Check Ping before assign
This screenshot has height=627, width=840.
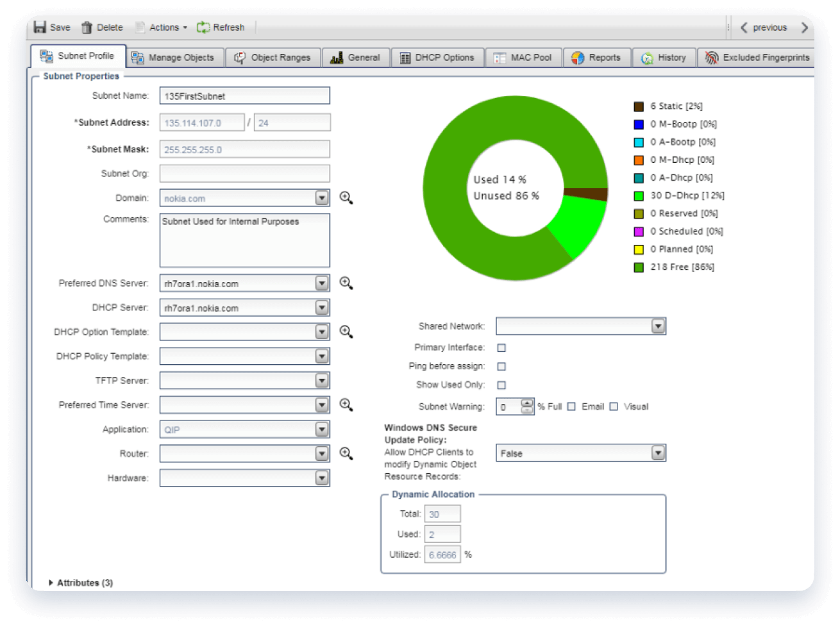(x=501, y=366)
